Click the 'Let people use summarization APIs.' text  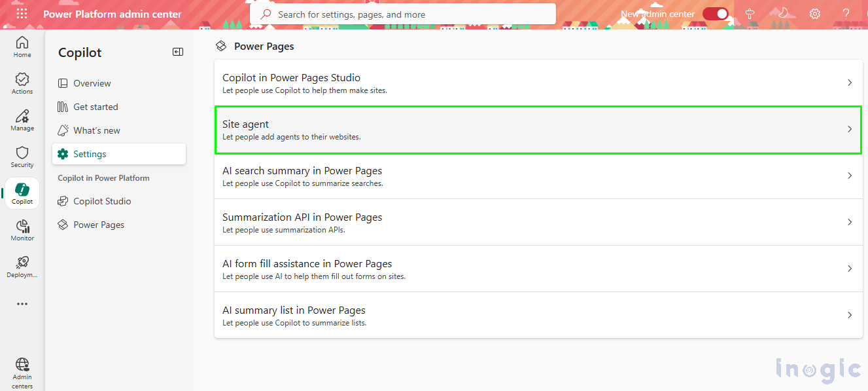click(283, 230)
